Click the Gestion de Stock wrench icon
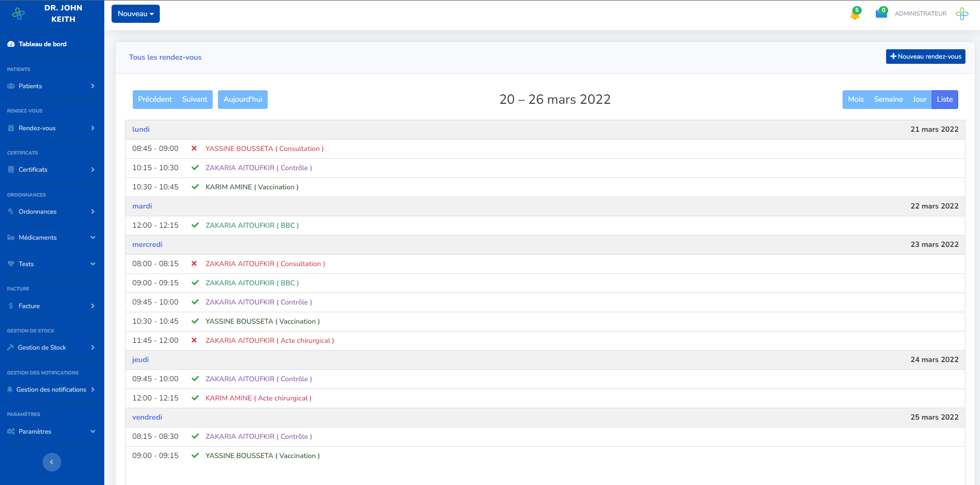This screenshot has width=980, height=485. click(x=10, y=348)
